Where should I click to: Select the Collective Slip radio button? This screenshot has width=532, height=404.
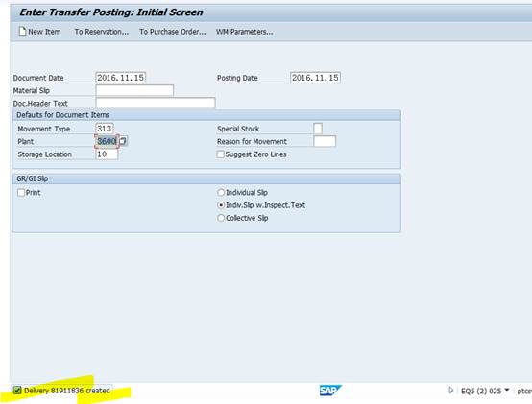coord(221,218)
